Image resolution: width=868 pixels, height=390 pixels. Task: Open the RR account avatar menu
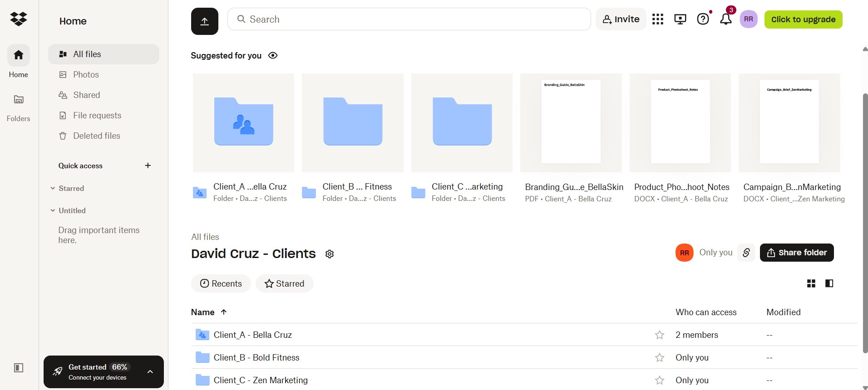point(749,19)
